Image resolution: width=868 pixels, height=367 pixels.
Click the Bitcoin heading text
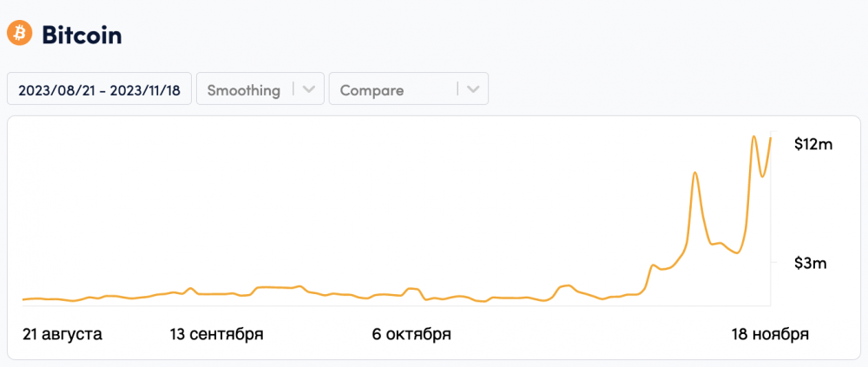coord(82,35)
